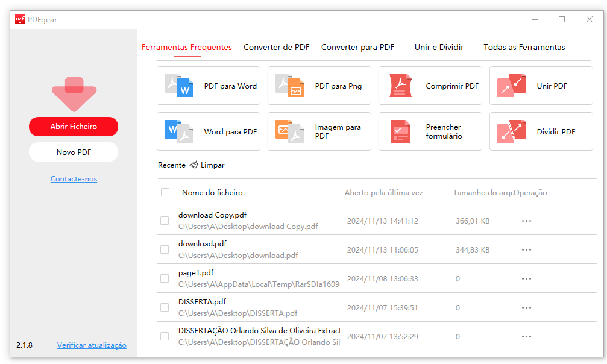The height and width of the screenshot is (364, 607).
Task: Click the PDFgear logo in title bar
Action: click(20, 19)
